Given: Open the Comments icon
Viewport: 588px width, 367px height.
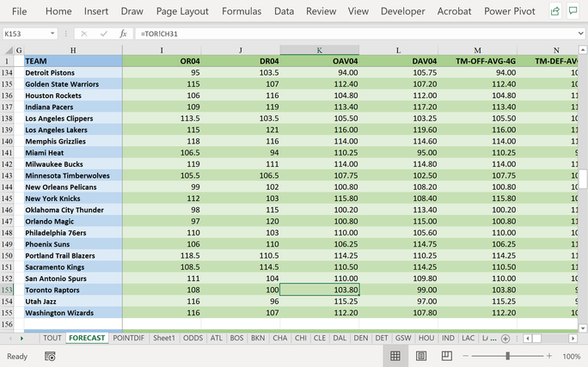Looking at the screenshot, I should pos(573,11).
